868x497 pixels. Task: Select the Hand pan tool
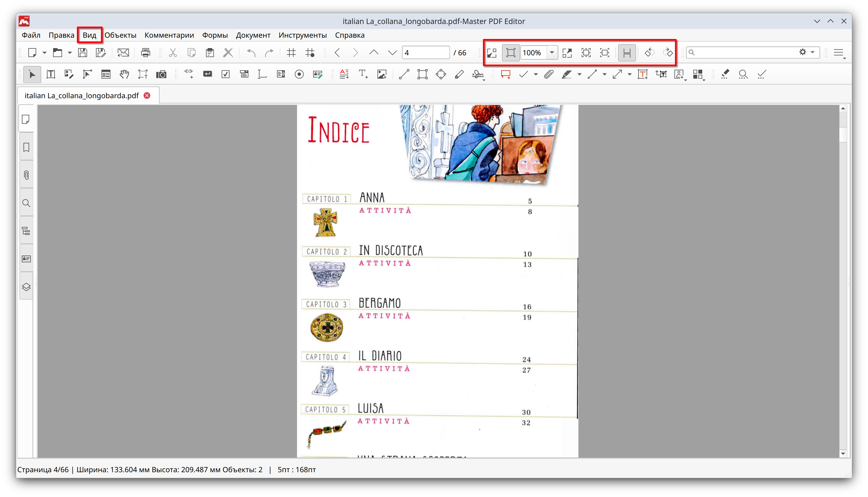click(124, 74)
